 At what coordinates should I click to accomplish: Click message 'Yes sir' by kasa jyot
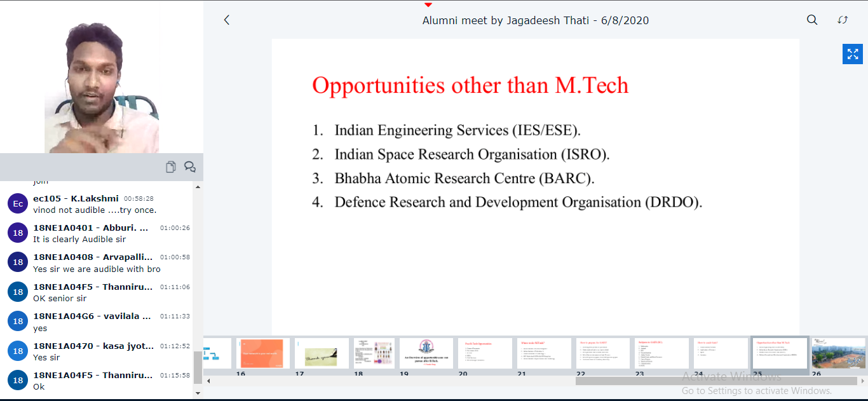pyautogui.click(x=48, y=357)
